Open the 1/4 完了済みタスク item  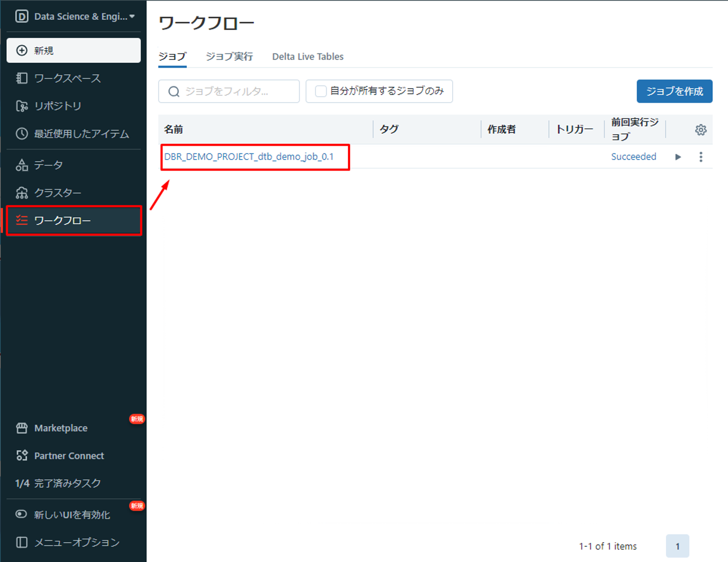[73, 484]
